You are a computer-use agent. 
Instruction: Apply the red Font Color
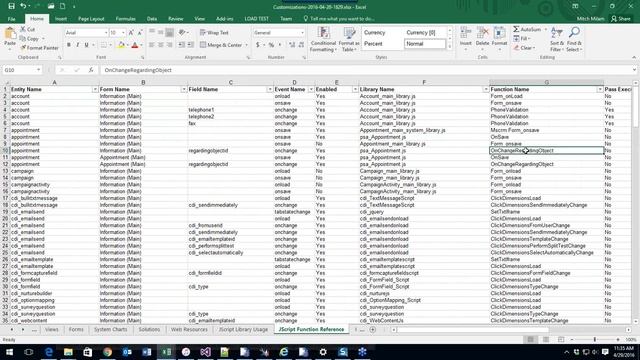(x=135, y=45)
